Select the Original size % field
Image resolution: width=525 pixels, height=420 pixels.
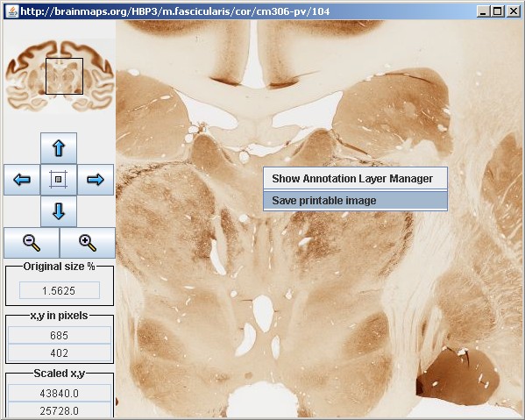(60, 290)
